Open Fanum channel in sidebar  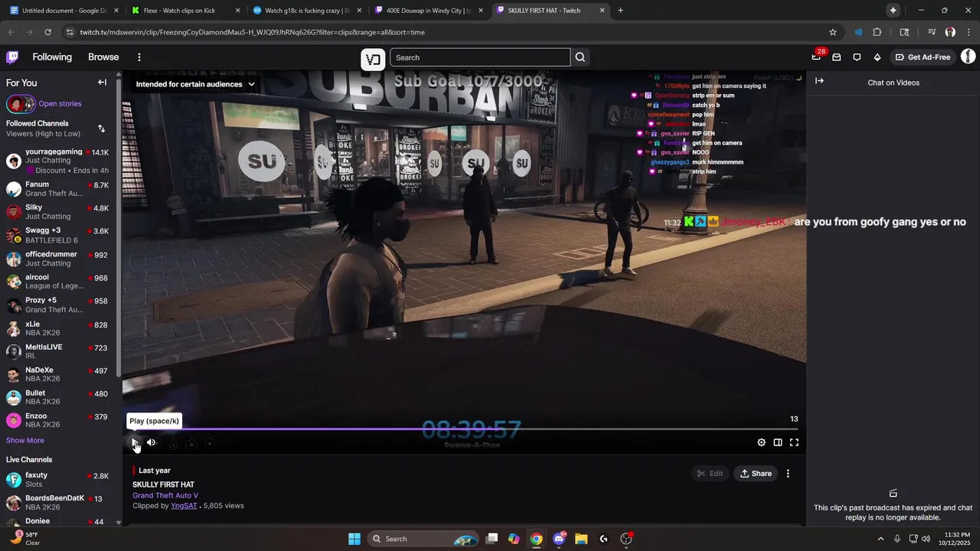tap(57, 189)
